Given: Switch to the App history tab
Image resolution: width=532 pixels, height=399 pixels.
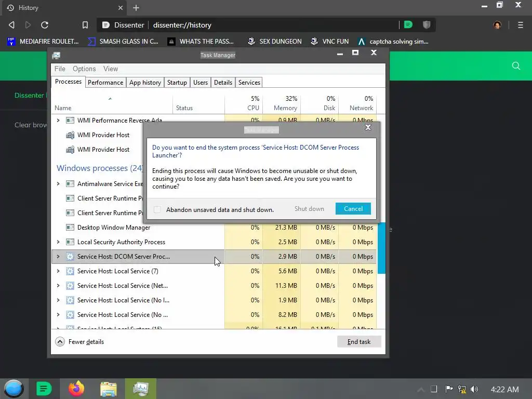Looking at the screenshot, I should 145,83.
